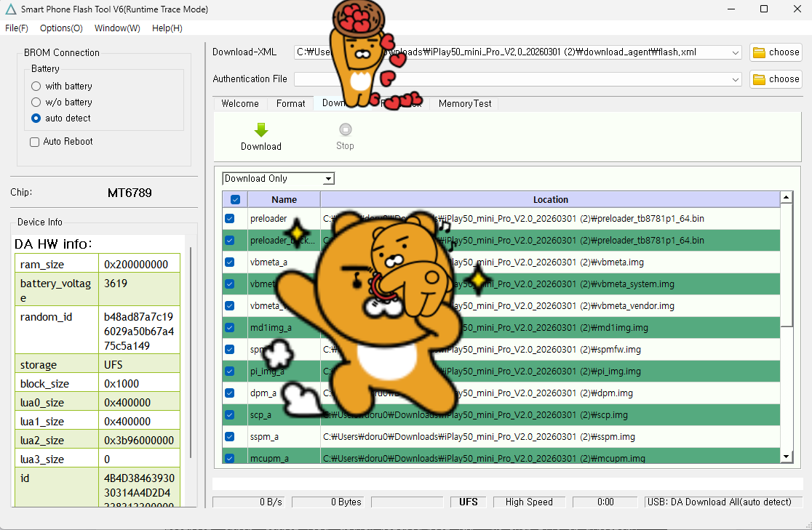Screen dimensions: 812x530
Task: Click the spmfw.img location path
Action: click(x=550, y=350)
